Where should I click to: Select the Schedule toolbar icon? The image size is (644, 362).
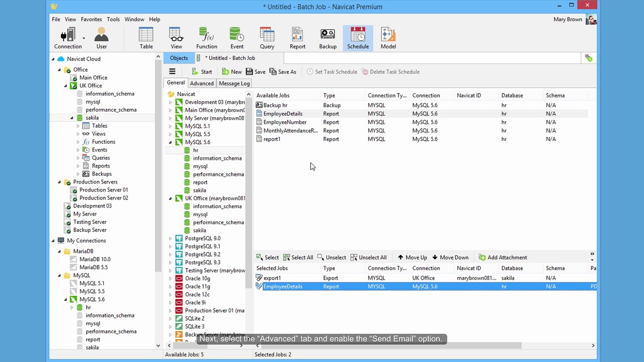click(x=358, y=38)
